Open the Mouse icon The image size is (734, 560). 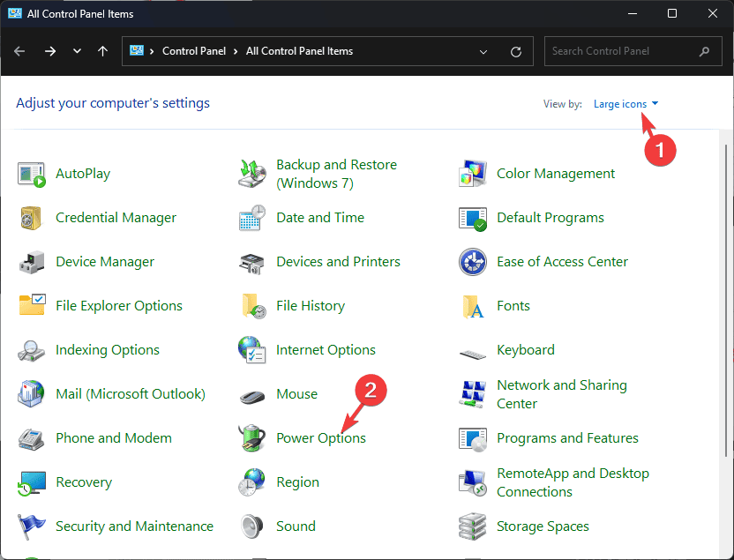(252, 397)
